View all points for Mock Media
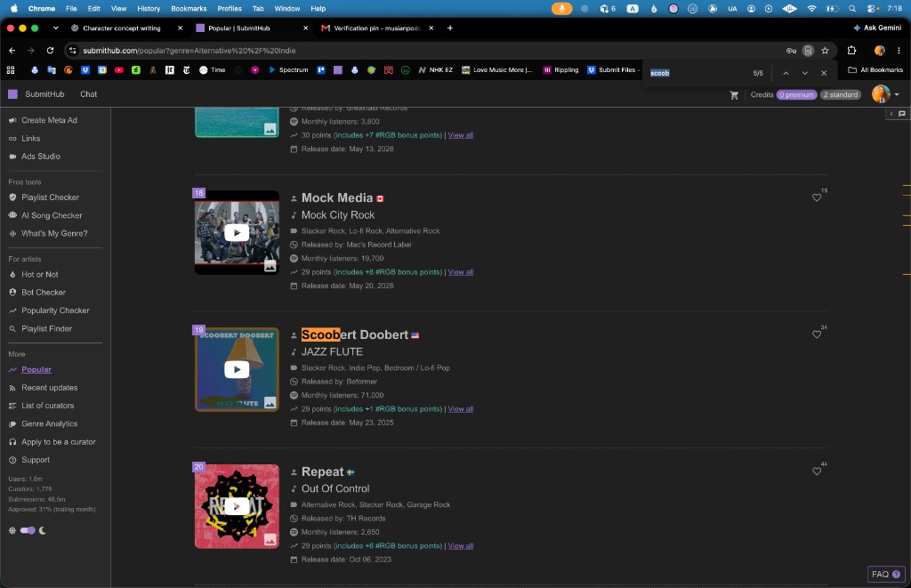The height and width of the screenshot is (588, 911). click(460, 272)
